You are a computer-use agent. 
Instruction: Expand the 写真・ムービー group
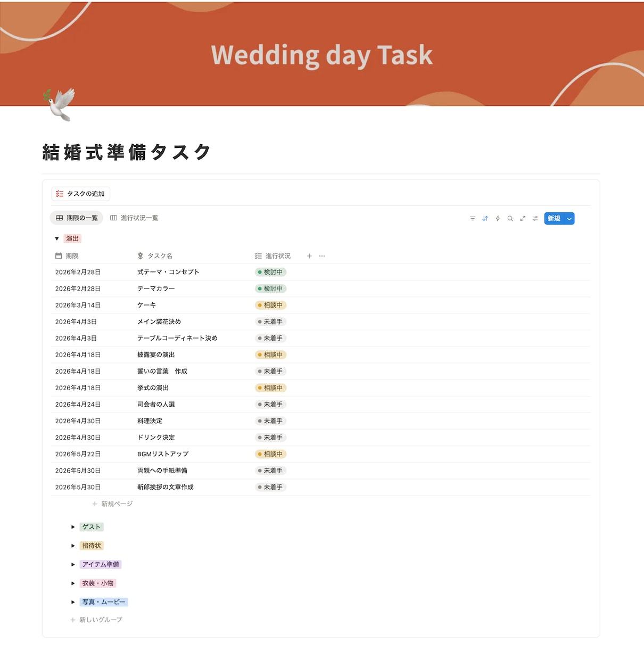73,602
